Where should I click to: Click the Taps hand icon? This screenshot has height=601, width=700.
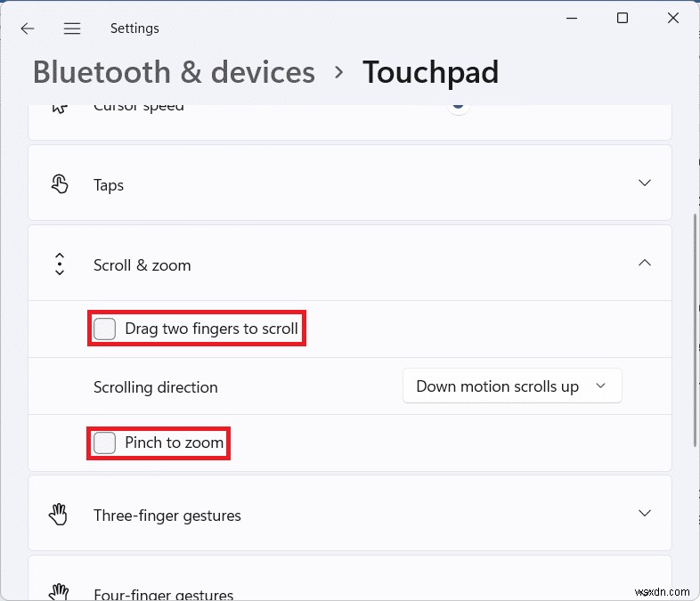60,184
